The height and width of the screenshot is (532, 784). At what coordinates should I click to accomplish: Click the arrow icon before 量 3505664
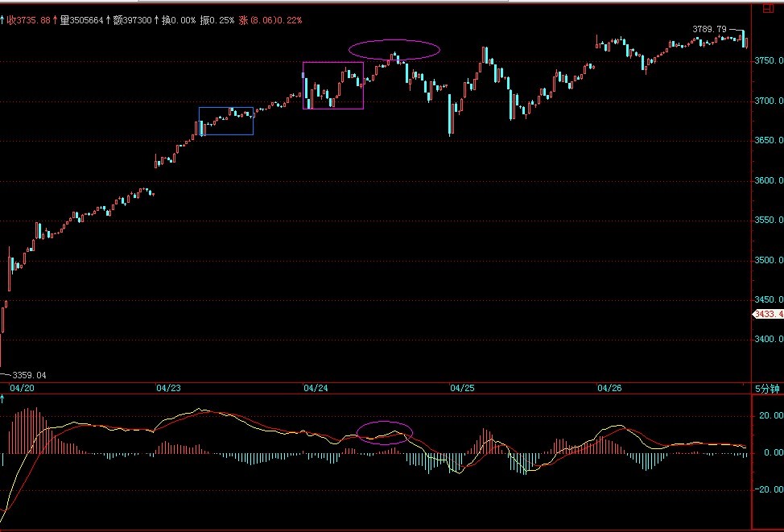coord(56,19)
